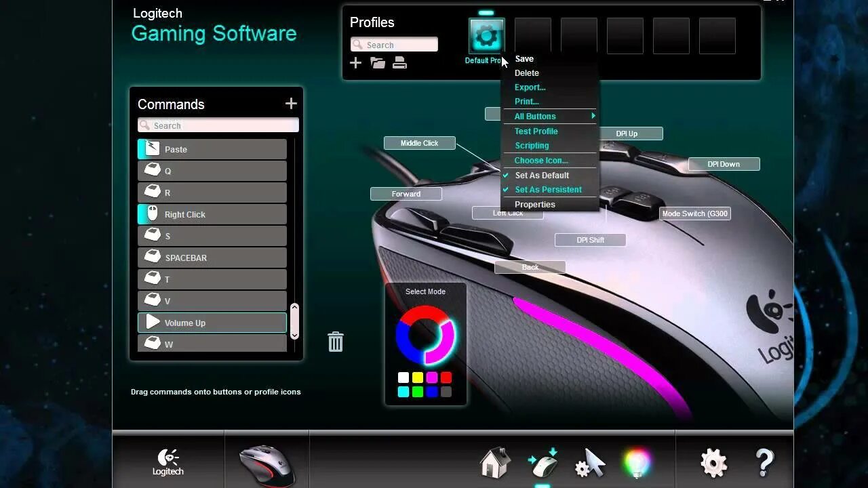Image resolution: width=868 pixels, height=488 pixels.
Task: Open settings gear icon in bottom bar
Action: (x=714, y=463)
